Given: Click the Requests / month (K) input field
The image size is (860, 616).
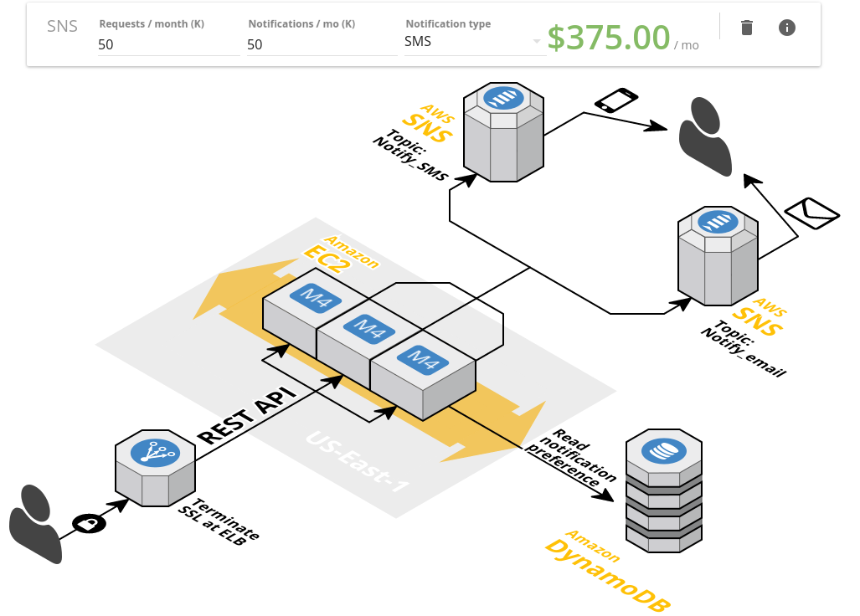Looking at the screenshot, I should click(x=169, y=44).
